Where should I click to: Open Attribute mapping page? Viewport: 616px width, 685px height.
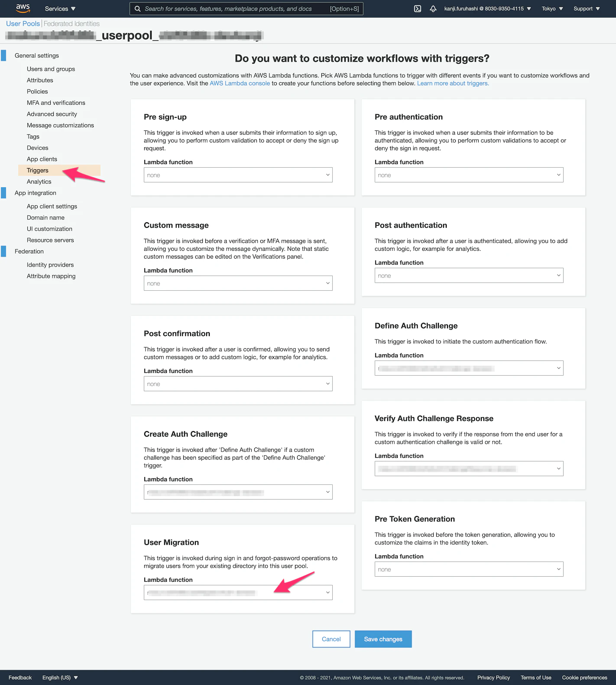pos(51,276)
